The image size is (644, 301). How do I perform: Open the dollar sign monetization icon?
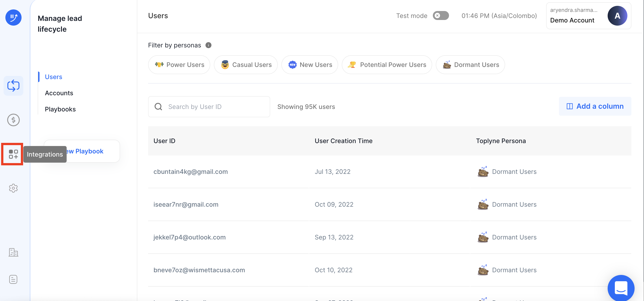(13, 120)
